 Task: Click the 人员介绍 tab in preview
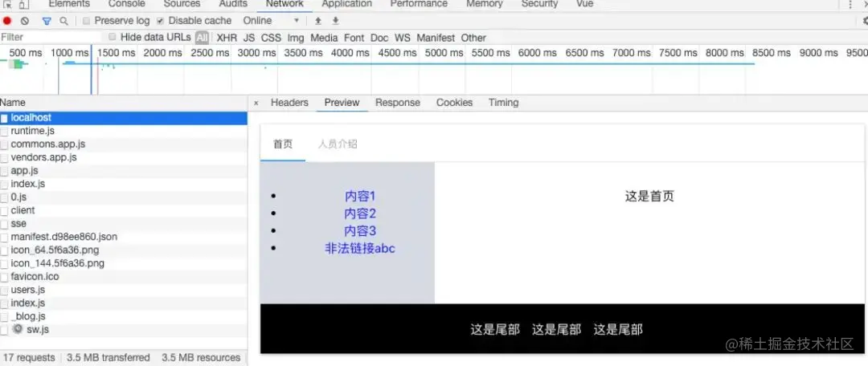(338, 144)
